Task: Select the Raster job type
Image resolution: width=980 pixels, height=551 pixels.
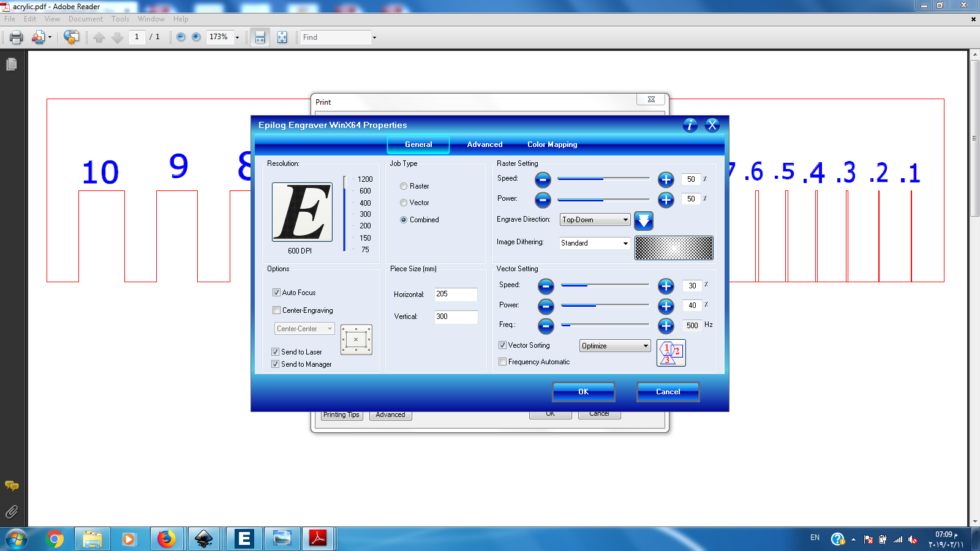Action: coord(404,186)
